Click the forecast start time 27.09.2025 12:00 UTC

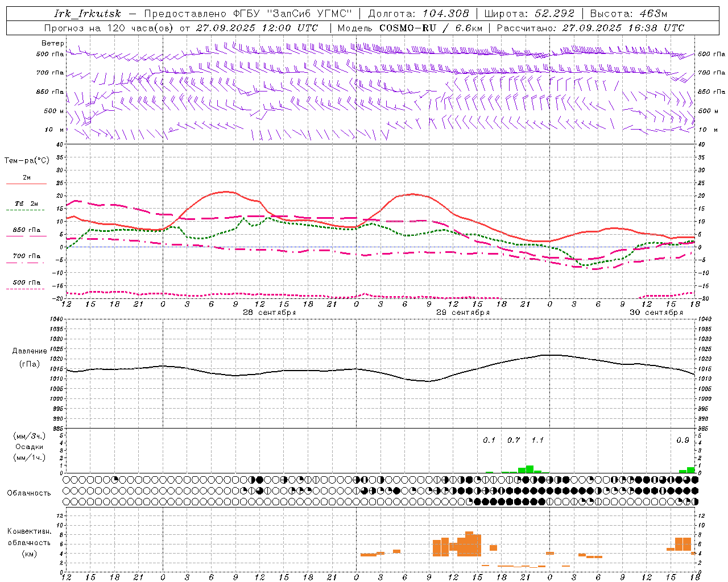pyautogui.click(x=257, y=28)
